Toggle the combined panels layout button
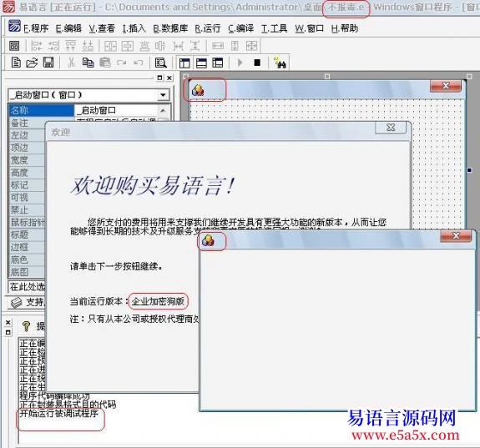 pyautogui.click(x=218, y=63)
